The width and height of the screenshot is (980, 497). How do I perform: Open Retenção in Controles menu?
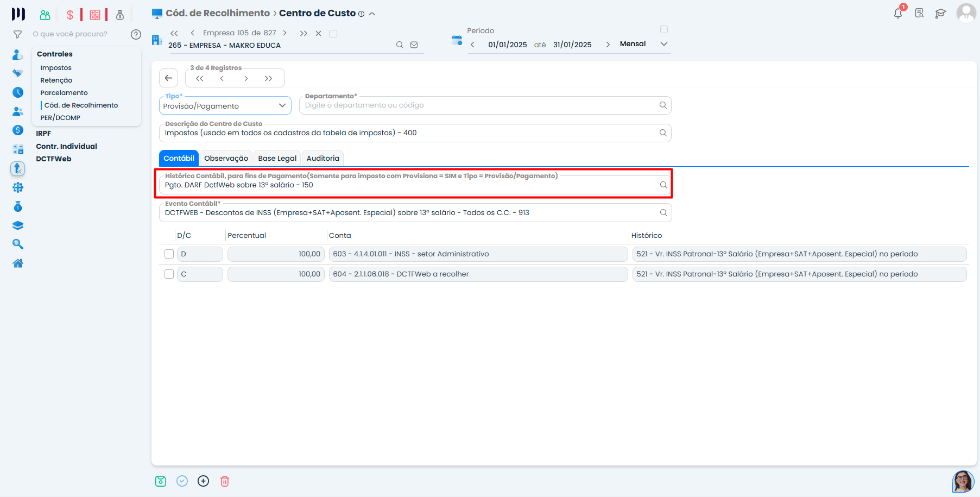click(x=56, y=80)
